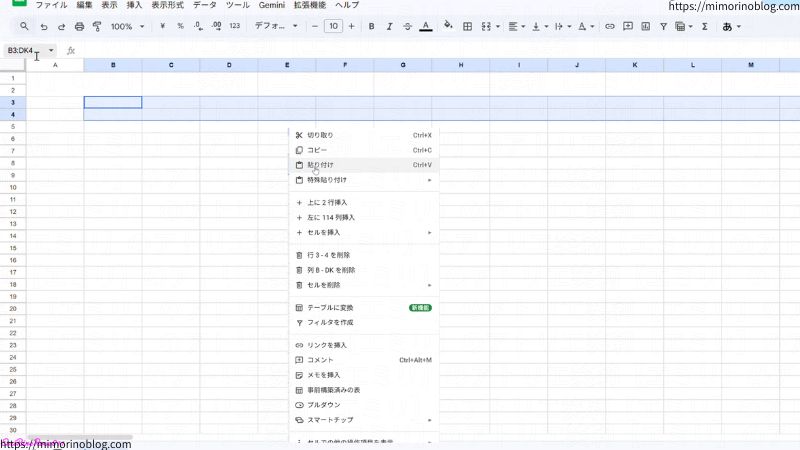This screenshot has height=450, width=800.
Task: Open text wrapping dropdown
Action: pos(562,27)
